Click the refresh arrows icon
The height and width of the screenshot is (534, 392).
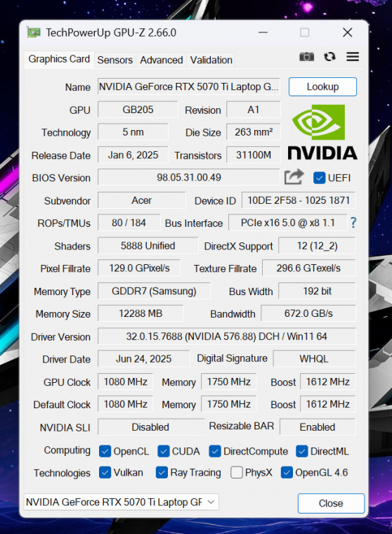coord(329,57)
